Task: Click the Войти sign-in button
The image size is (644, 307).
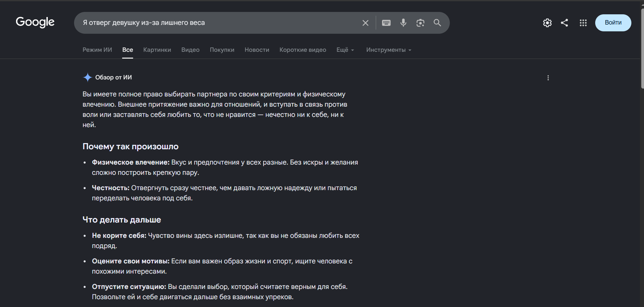Action: click(x=613, y=23)
